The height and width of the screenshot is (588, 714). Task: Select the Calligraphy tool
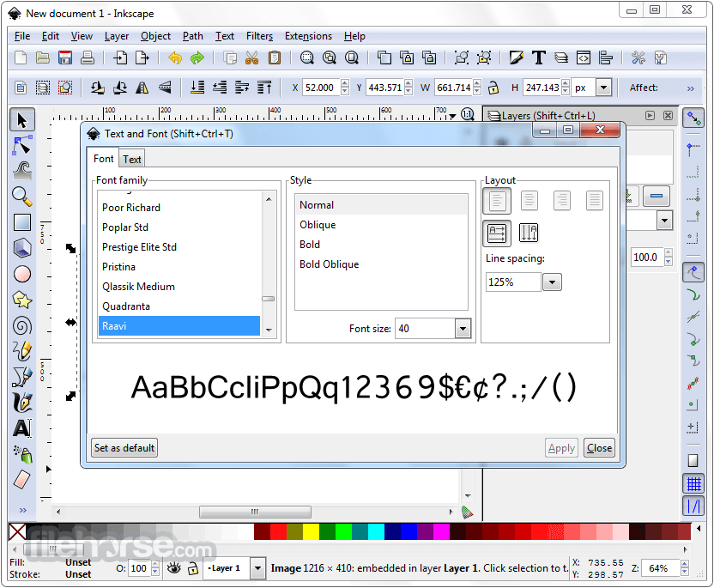coord(21,403)
